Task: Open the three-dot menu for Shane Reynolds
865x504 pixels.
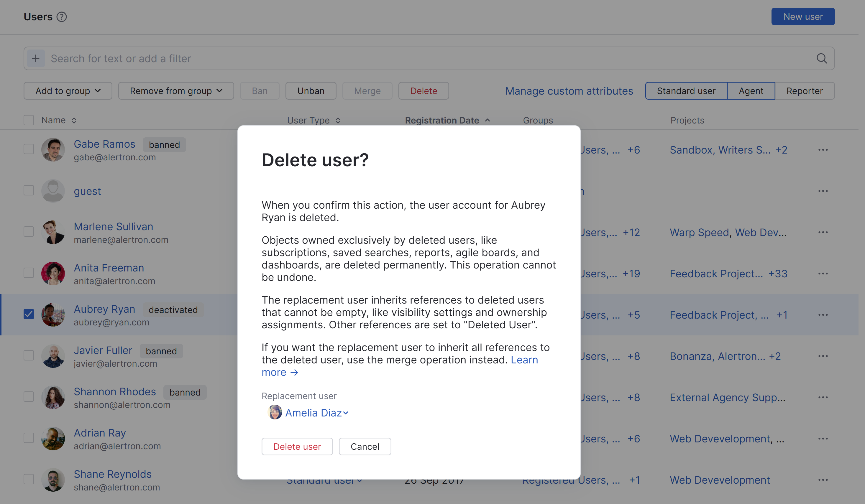Action: (823, 480)
